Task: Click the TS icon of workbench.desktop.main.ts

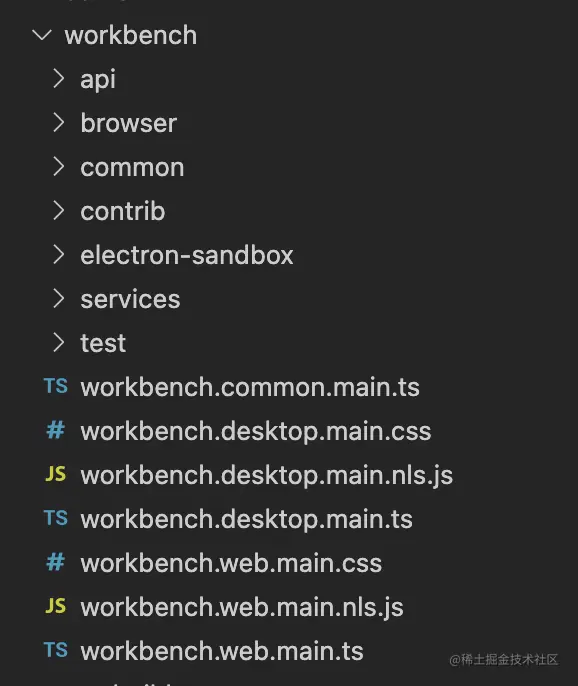Action: pos(56,518)
